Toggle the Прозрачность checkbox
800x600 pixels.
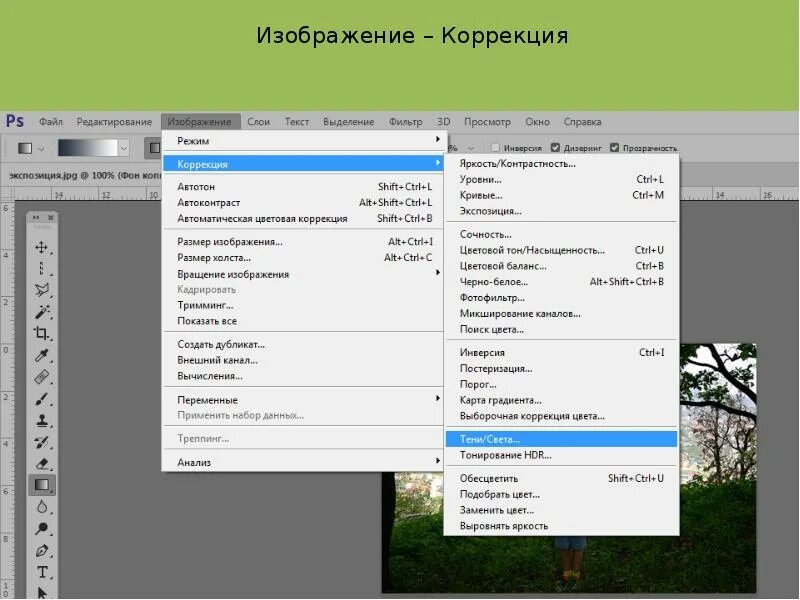coord(614,147)
